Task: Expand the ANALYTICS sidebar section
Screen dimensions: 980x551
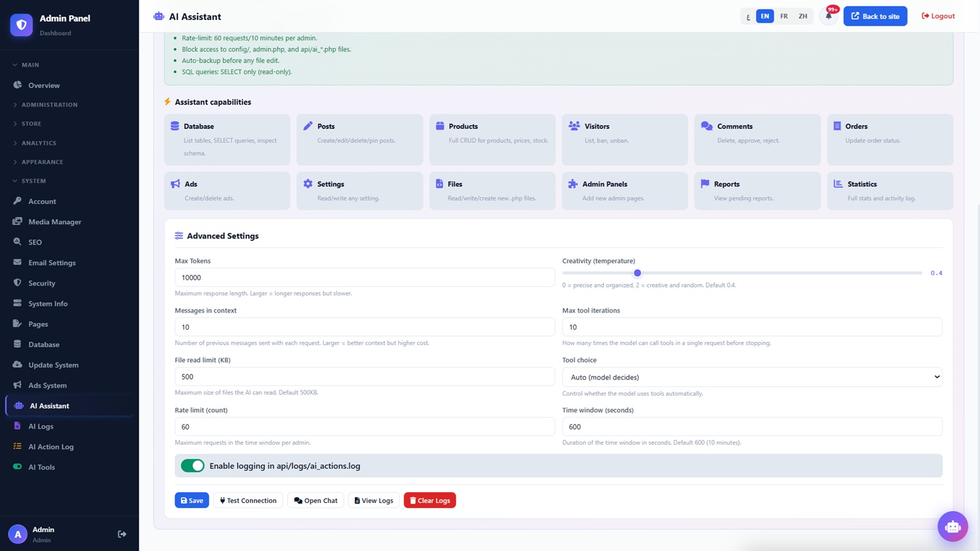Action: coord(69,143)
